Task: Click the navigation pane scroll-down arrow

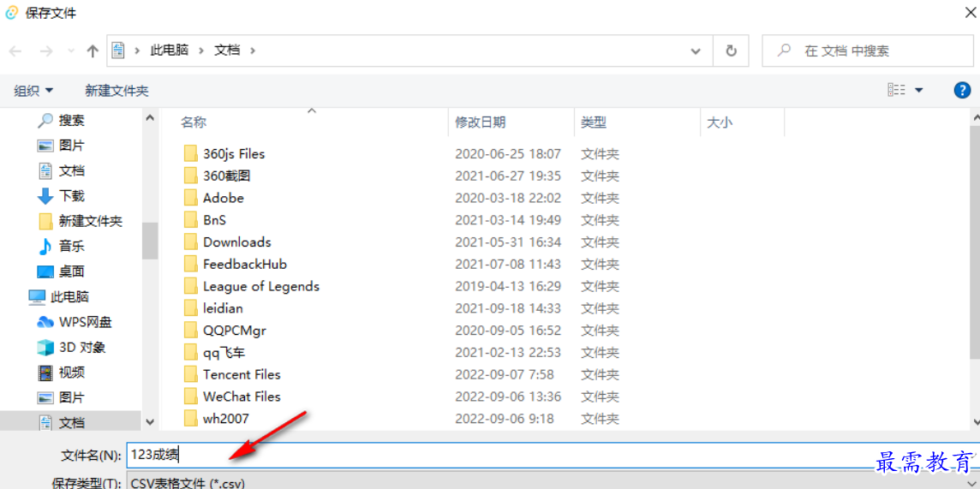Action: click(x=150, y=421)
